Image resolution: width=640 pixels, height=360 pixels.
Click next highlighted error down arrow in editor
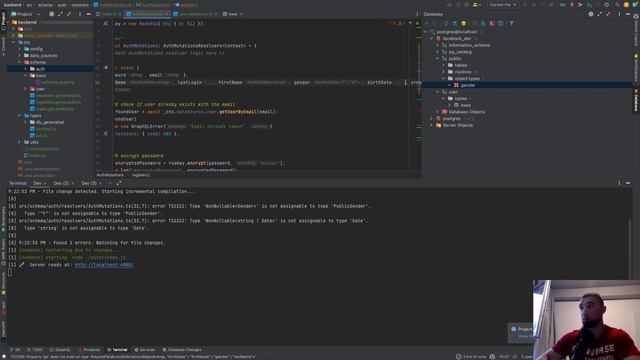(417, 24)
